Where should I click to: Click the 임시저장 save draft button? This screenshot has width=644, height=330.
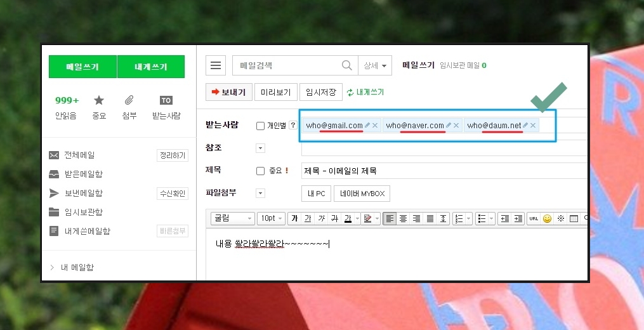pyautogui.click(x=321, y=92)
